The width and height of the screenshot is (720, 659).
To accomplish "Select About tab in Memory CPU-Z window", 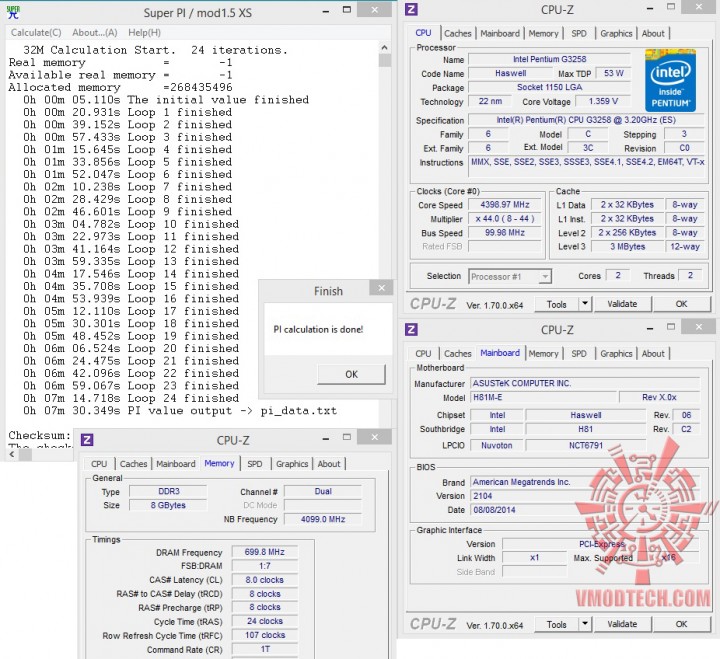I will click(329, 464).
